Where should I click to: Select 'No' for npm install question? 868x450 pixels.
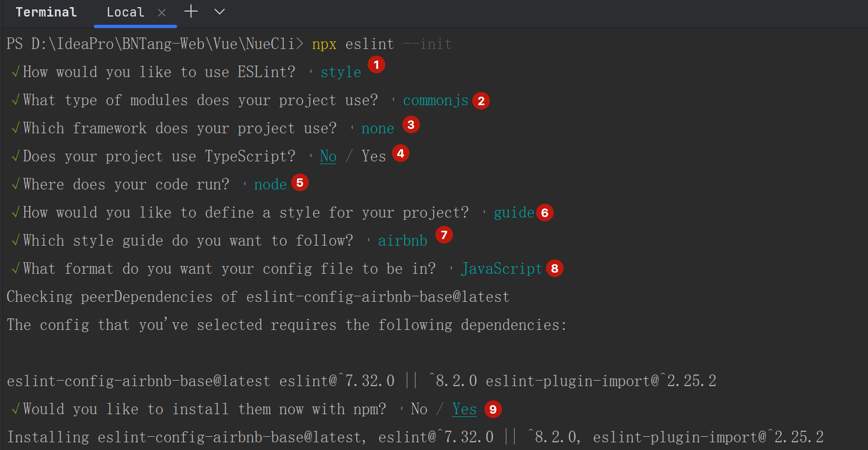point(419,409)
